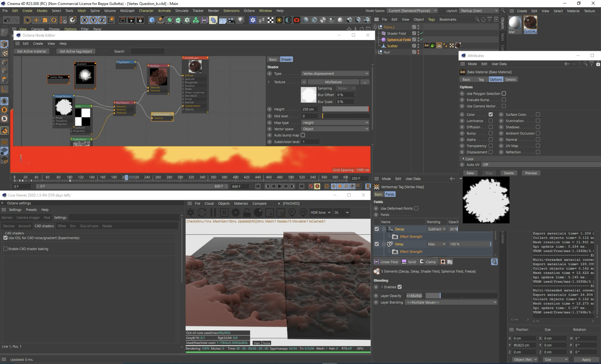Image resolution: width=601 pixels, height=364 pixels.
Task: Open the MoGraph menu
Action: (x=127, y=11)
